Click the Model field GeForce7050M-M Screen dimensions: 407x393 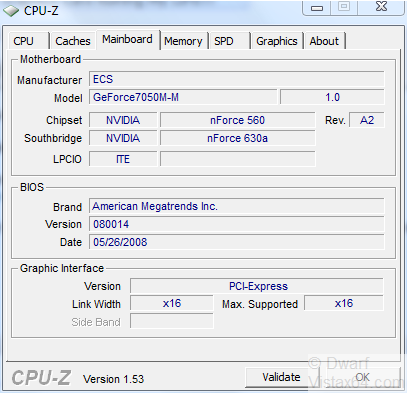[183, 97]
